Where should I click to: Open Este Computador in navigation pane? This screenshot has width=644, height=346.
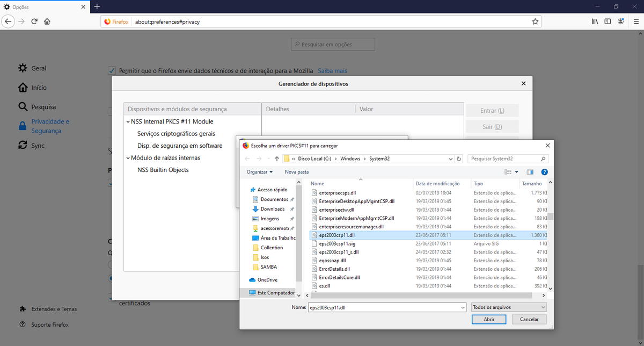click(276, 293)
